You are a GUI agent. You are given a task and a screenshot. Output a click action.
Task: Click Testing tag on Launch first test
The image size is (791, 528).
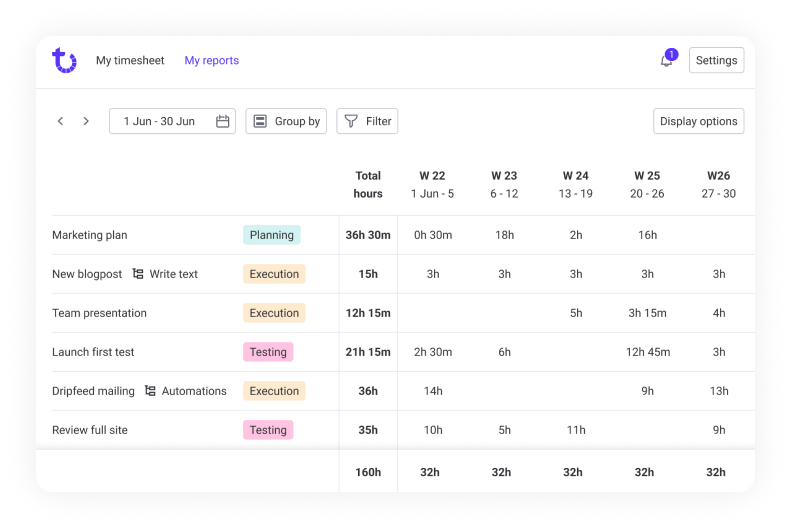click(x=268, y=352)
